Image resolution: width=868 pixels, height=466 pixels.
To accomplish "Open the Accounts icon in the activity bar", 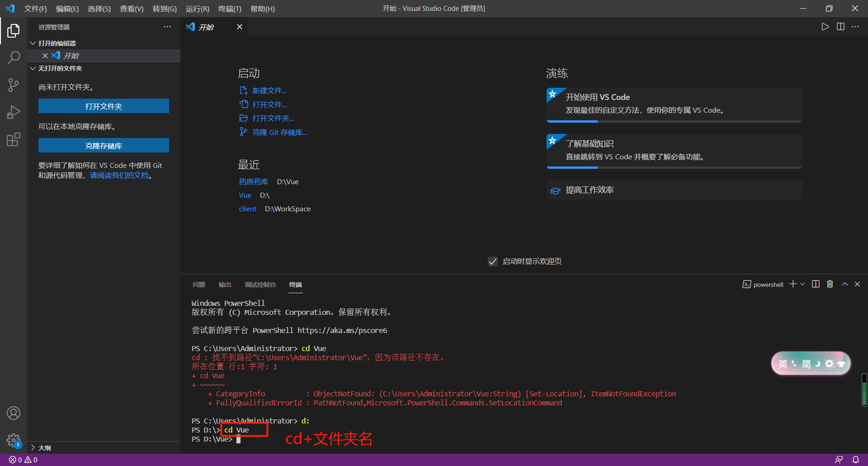I will coord(14,413).
